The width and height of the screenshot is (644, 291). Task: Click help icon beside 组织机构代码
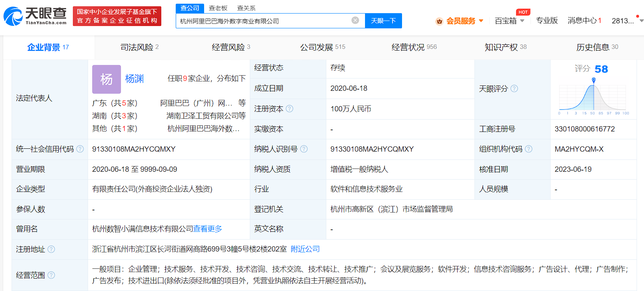pos(528,149)
